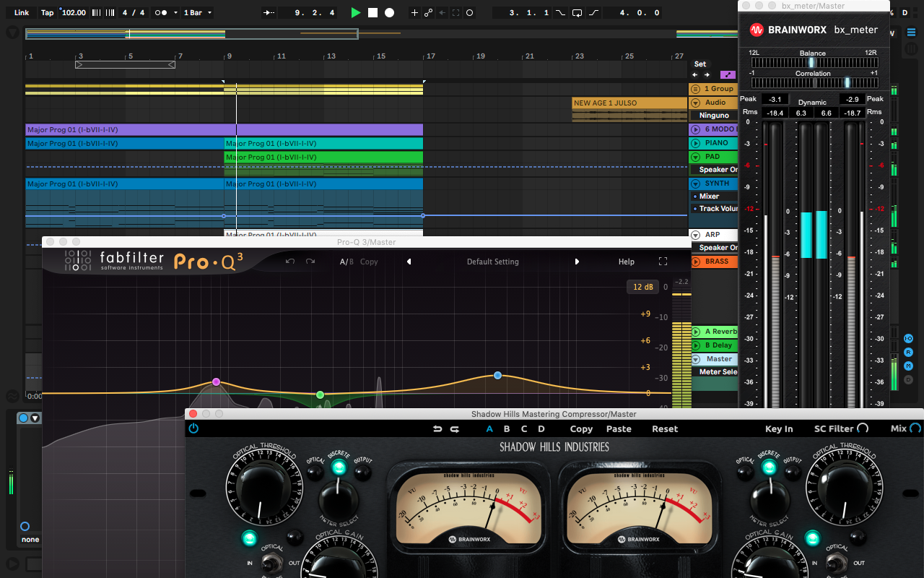
Task: Toggle the Shadow Hills plugin power icon
Action: (x=193, y=428)
